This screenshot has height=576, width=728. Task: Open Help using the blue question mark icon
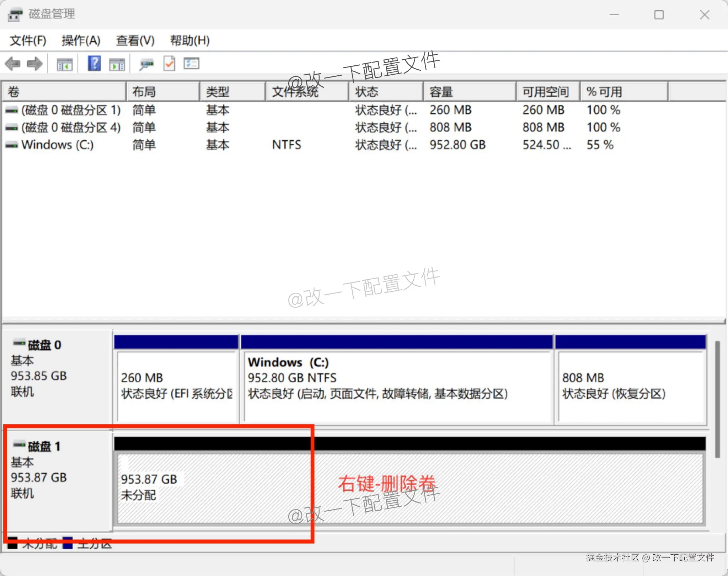coord(93,64)
